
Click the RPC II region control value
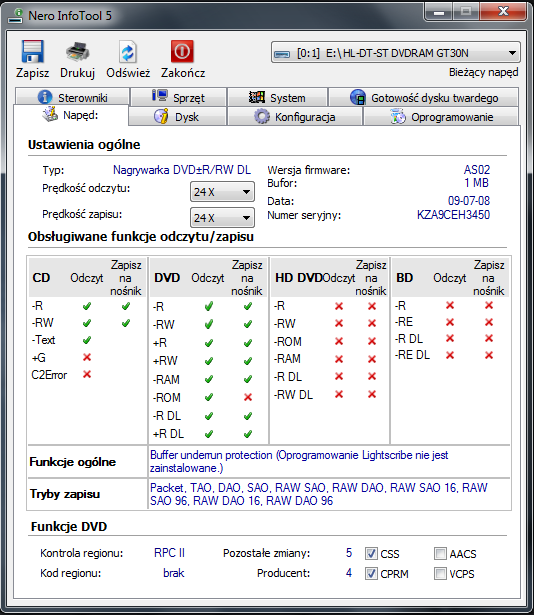click(x=169, y=553)
